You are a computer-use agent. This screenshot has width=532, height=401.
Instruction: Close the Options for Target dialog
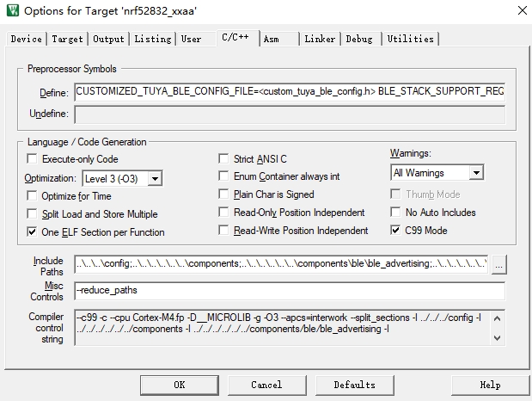(523, 10)
